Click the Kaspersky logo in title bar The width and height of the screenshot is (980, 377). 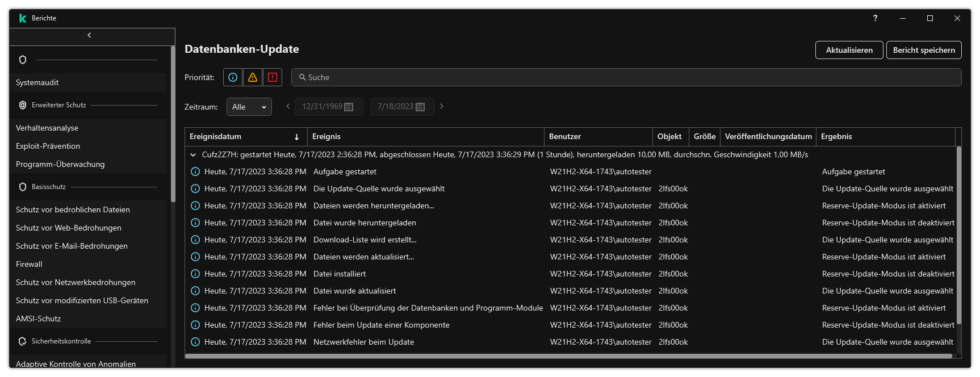coord(23,18)
